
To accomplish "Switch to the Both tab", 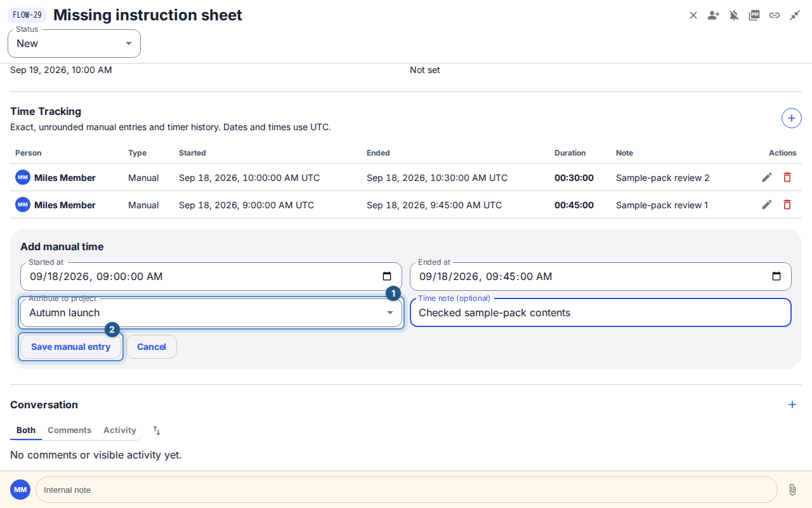I will click(x=26, y=430).
